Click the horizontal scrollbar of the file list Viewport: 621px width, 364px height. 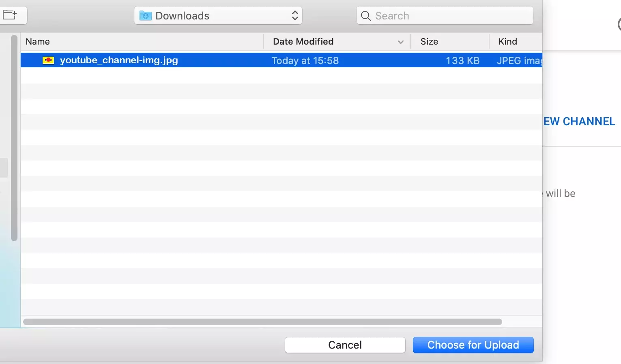pyautogui.click(x=262, y=322)
